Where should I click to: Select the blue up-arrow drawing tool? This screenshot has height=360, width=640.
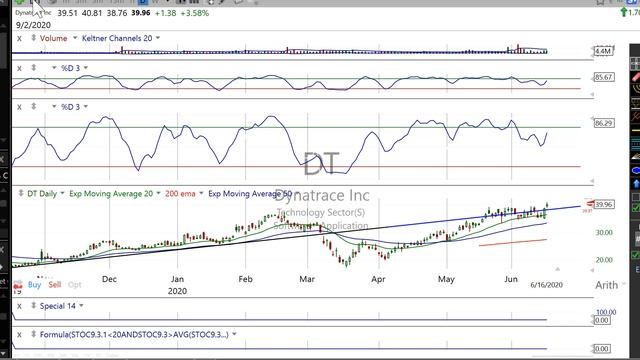636,184
